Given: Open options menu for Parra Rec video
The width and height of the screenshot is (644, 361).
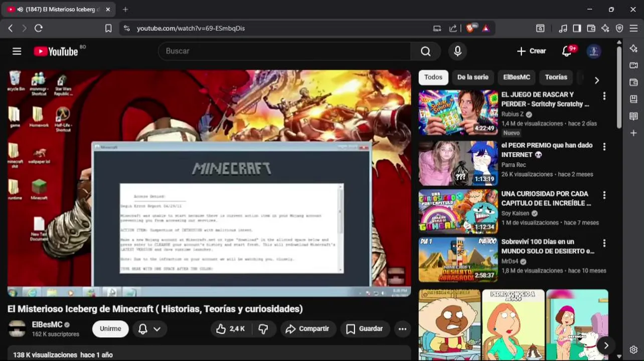Looking at the screenshot, I should point(604,146).
